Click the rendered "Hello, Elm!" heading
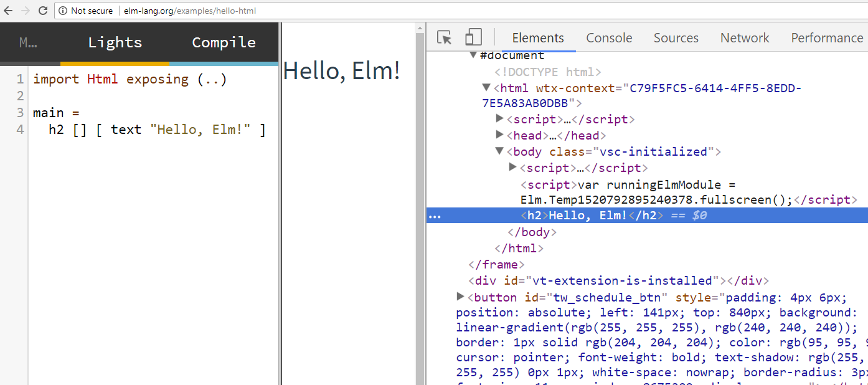 tap(341, 71)
